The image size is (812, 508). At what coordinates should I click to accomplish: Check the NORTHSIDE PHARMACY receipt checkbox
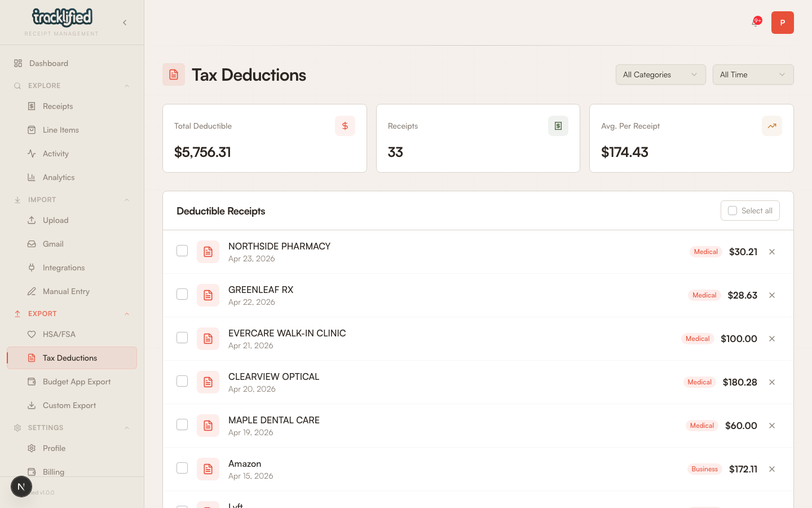coord(182,251)
